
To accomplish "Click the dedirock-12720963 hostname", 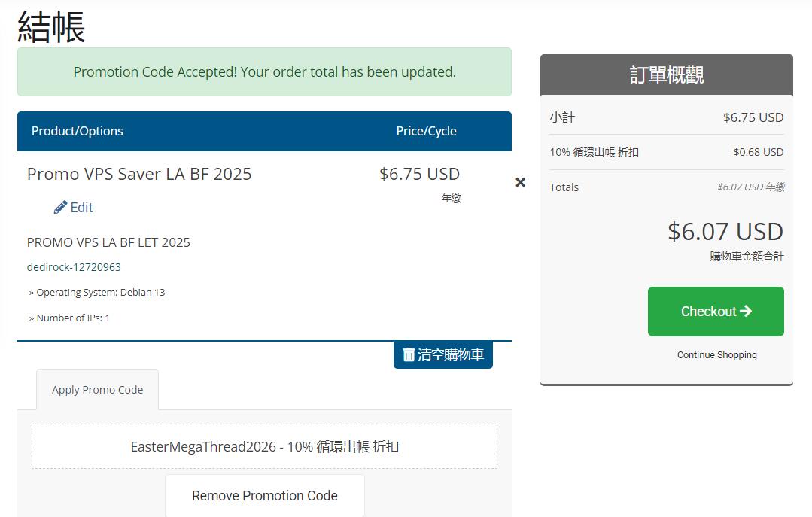I will [74, 267].
